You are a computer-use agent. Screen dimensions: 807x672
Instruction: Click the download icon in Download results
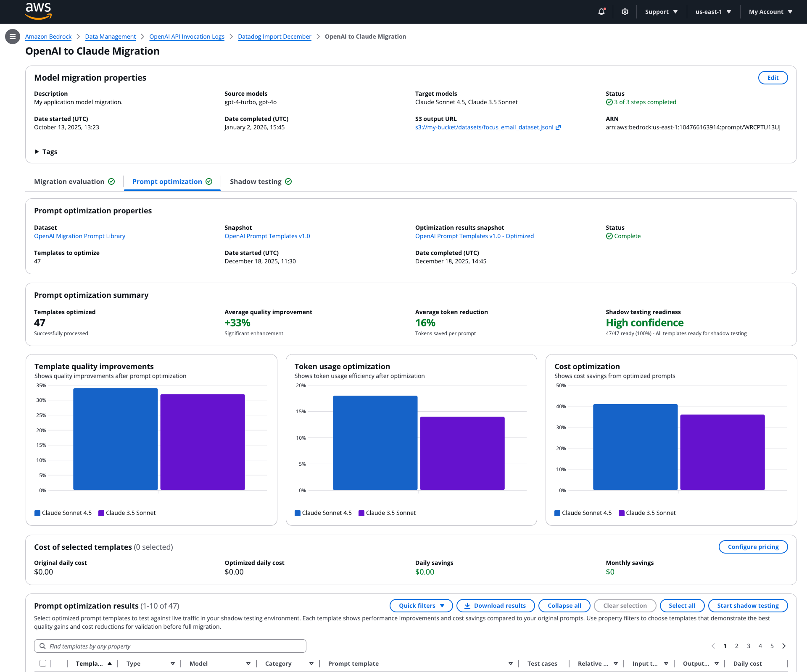point(467,606)
